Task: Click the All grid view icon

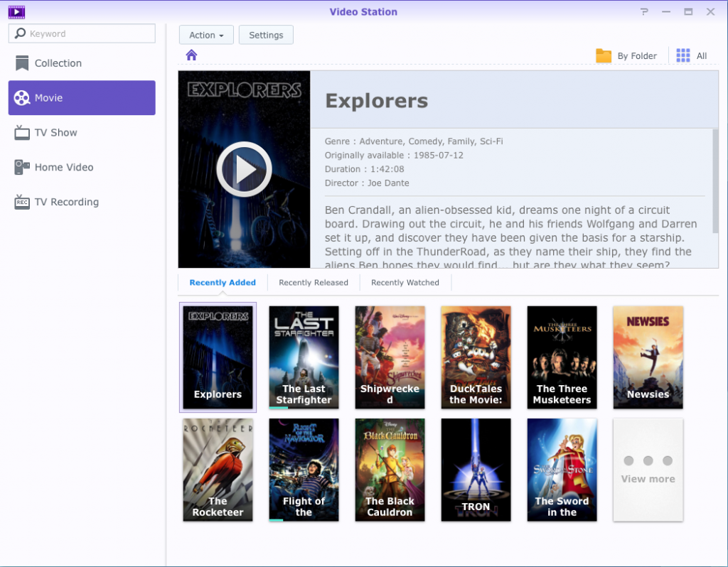Action: click(x=683, y=55)
